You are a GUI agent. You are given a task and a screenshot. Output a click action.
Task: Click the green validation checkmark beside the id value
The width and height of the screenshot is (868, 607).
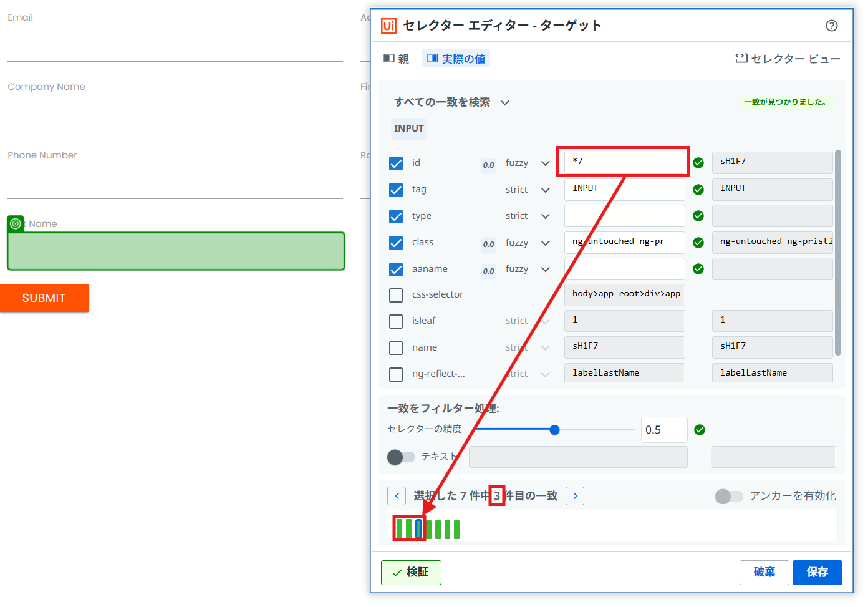(698, 163)
